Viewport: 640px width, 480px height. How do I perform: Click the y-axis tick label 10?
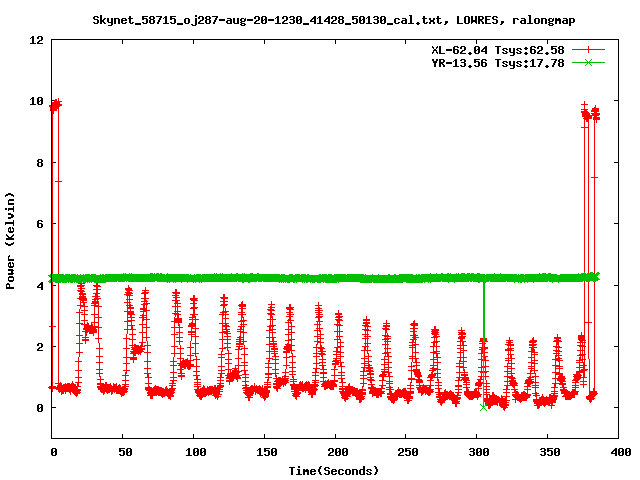[x=36, y=101]
